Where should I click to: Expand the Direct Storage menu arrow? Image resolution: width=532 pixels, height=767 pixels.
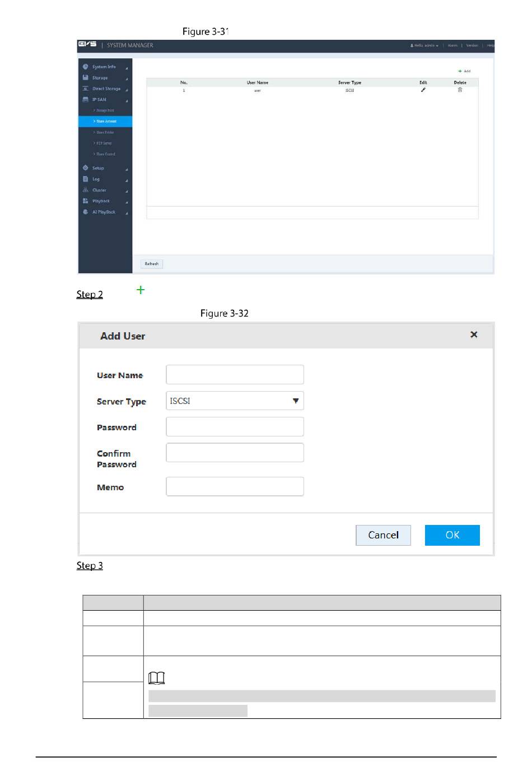127,90
